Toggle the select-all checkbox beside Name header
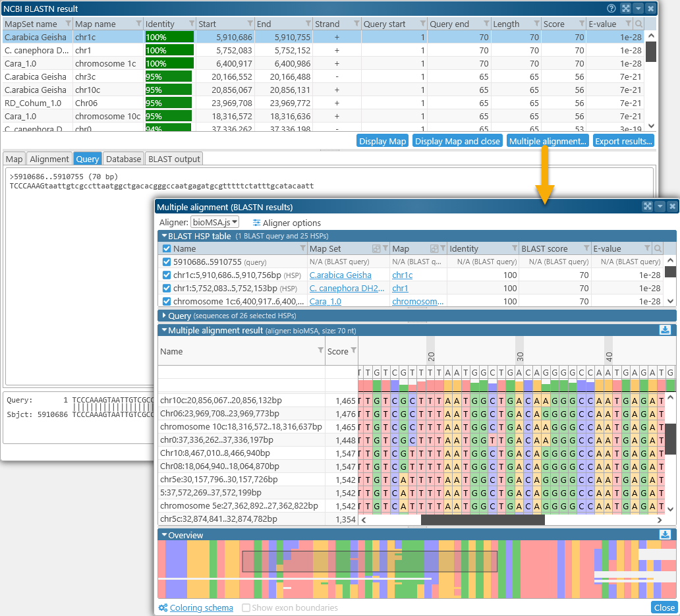This screenshot has height=616, width=680. click(x=167, y=248)
